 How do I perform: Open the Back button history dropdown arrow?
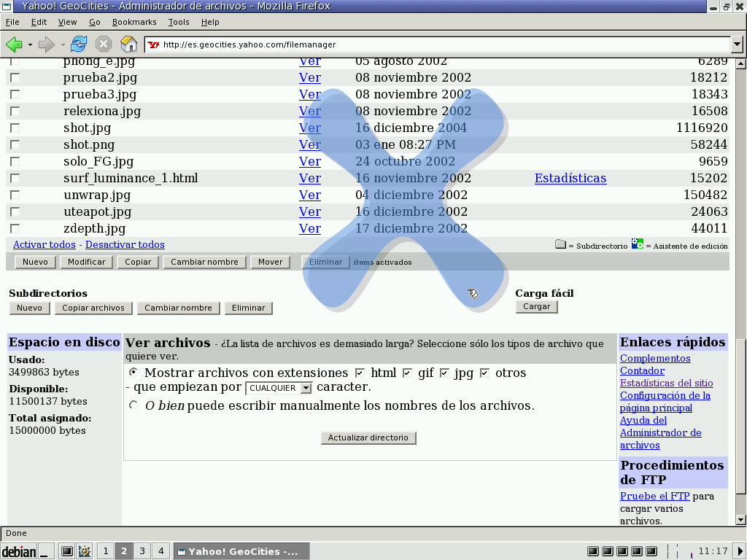click(x=29, y=44)
